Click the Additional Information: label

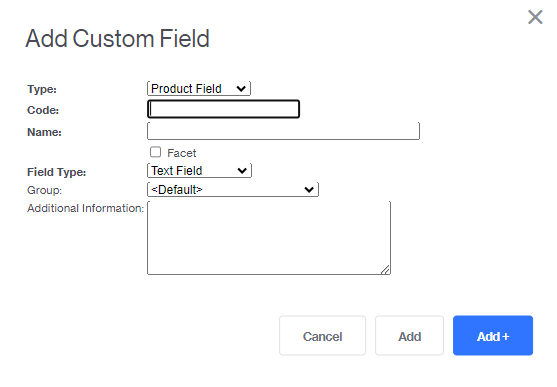[86, 208]
